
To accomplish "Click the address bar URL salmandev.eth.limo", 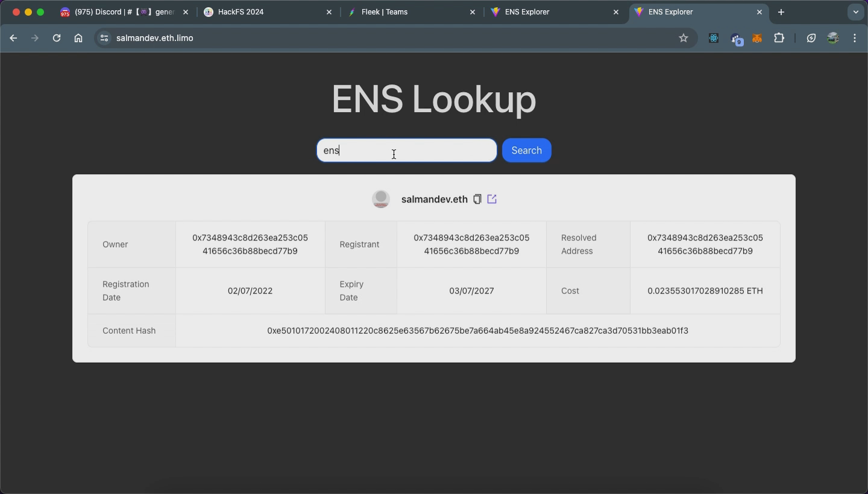I will point(155,38).
